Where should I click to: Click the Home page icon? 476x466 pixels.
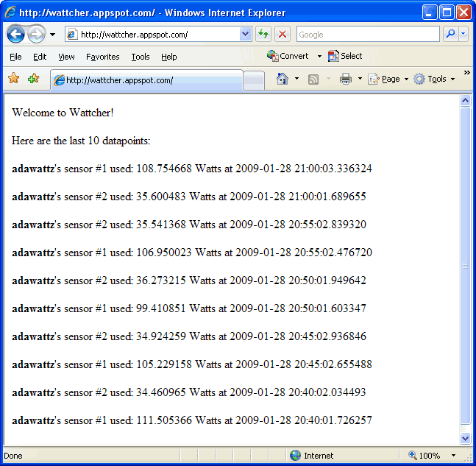283,79
